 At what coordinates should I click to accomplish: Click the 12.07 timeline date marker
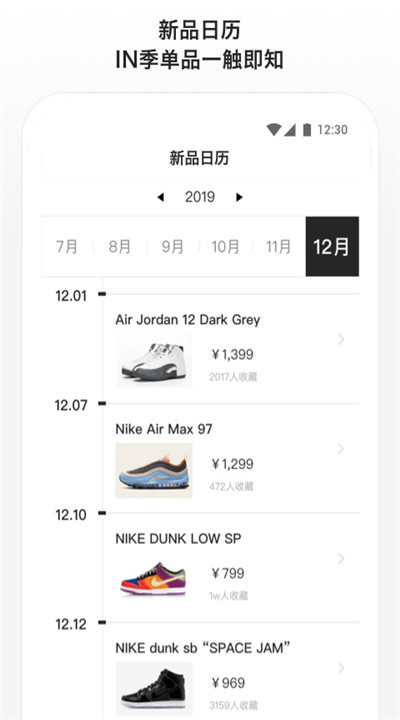71,405
